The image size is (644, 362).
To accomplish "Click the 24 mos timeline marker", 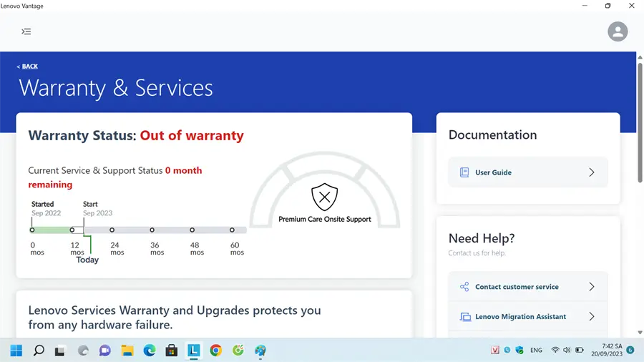I will tap(112, 230).
